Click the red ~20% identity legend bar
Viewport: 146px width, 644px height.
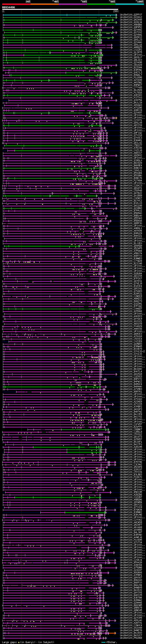click(16, 4)
